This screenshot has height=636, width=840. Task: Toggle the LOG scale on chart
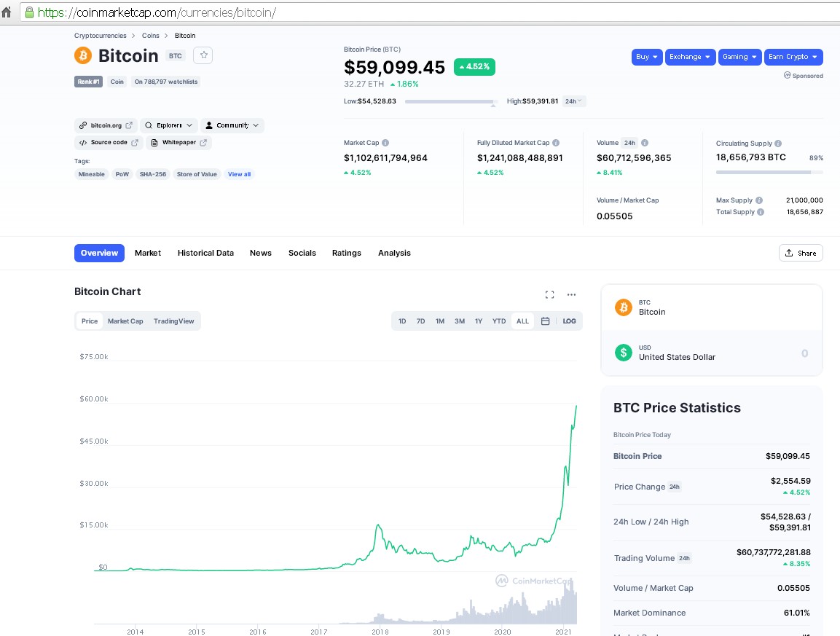569,321
